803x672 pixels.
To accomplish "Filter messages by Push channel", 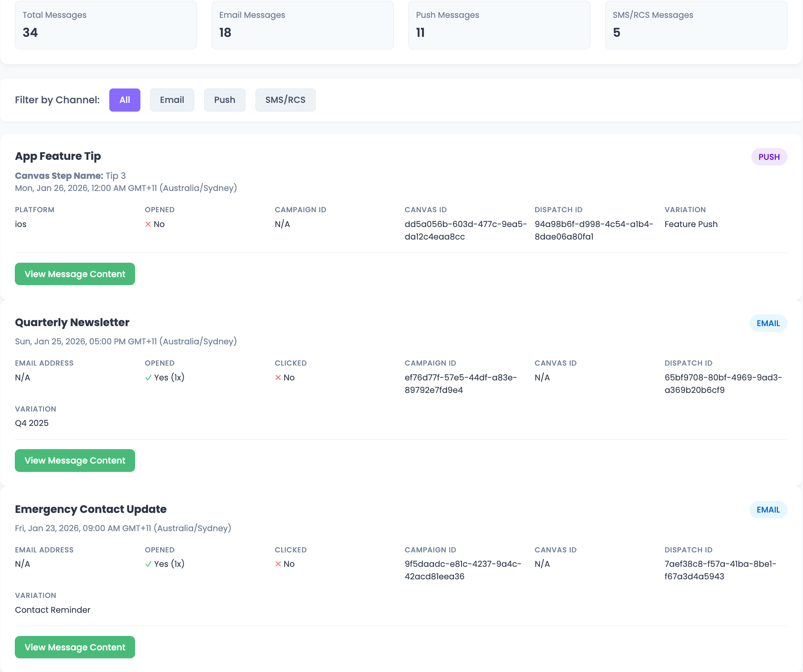I will (x=224, y=100).
